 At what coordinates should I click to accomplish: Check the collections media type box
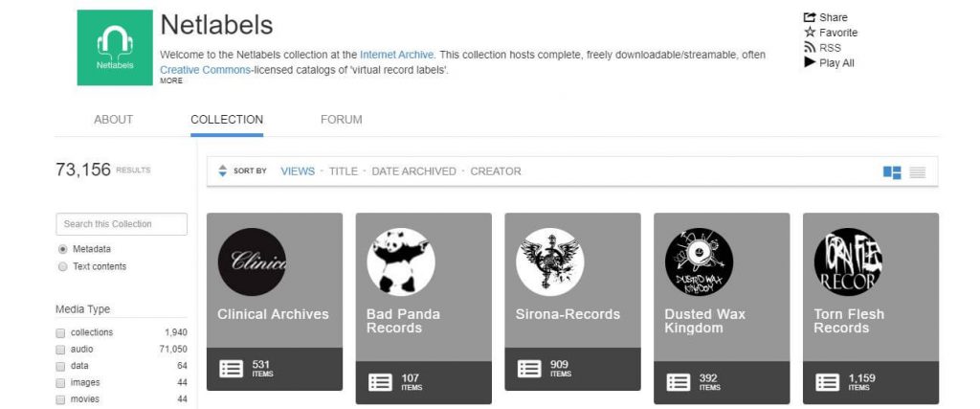pos(60,332)
